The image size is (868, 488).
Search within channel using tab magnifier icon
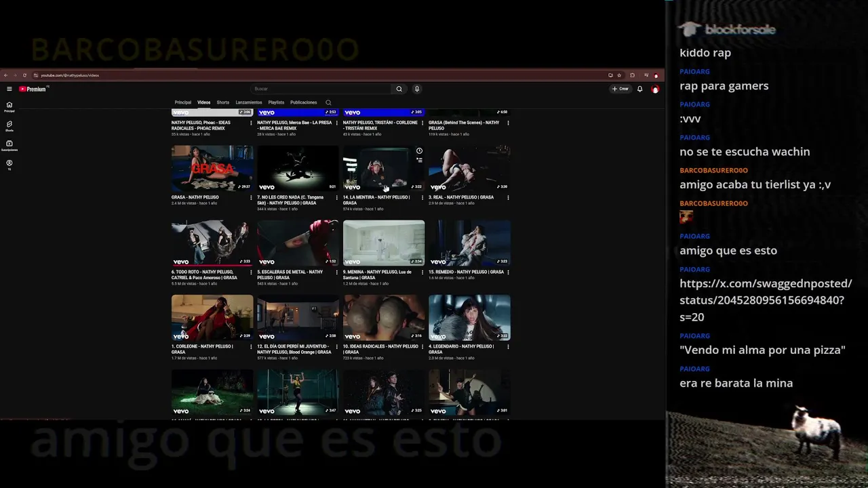(328, 102)
